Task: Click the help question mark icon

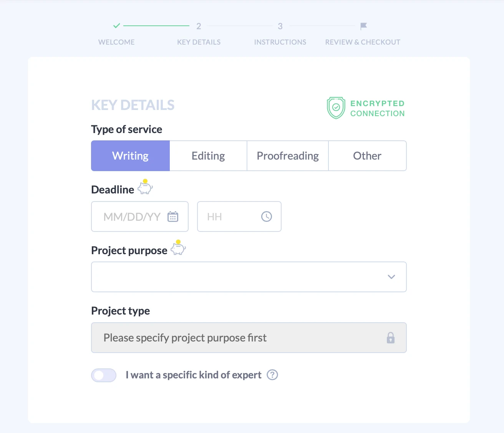Action: coord(272,375)
